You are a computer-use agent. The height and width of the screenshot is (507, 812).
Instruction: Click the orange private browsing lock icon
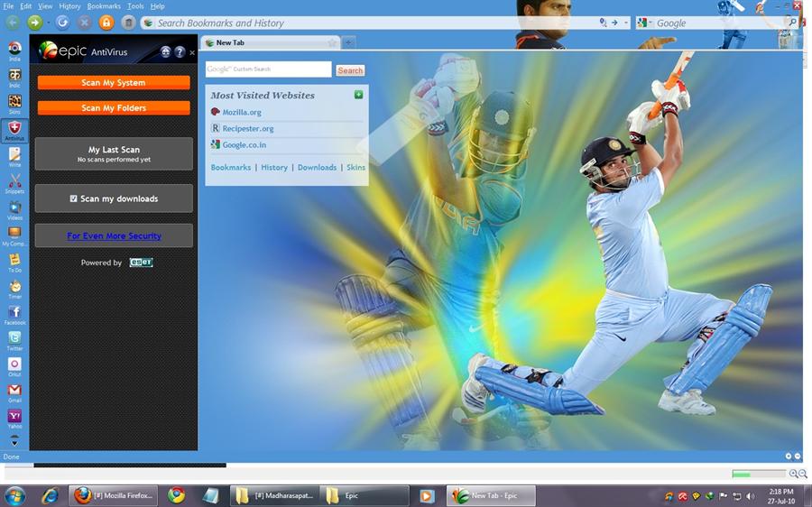click(106, 23)
